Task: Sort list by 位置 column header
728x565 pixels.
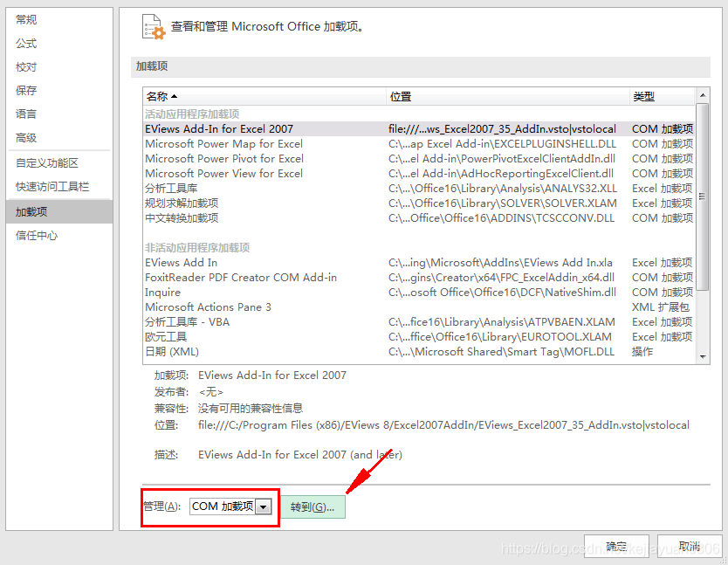Action: tap(507, 97)
